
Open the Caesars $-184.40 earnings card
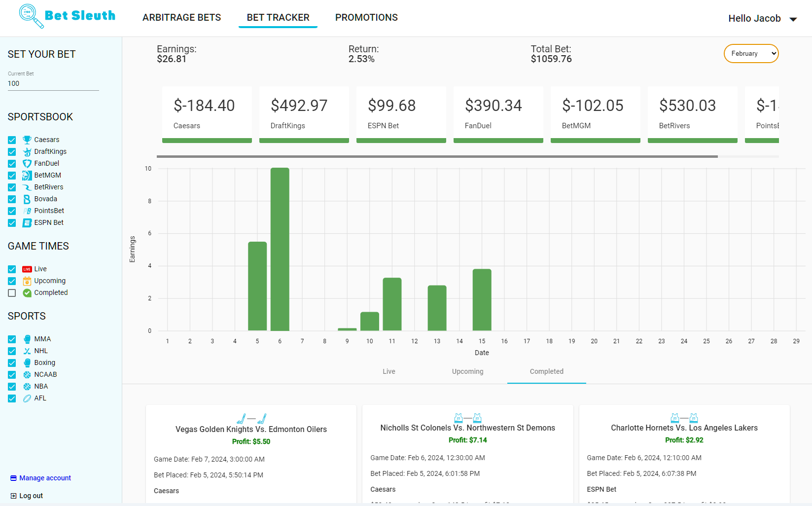click(x=207, y=114)
